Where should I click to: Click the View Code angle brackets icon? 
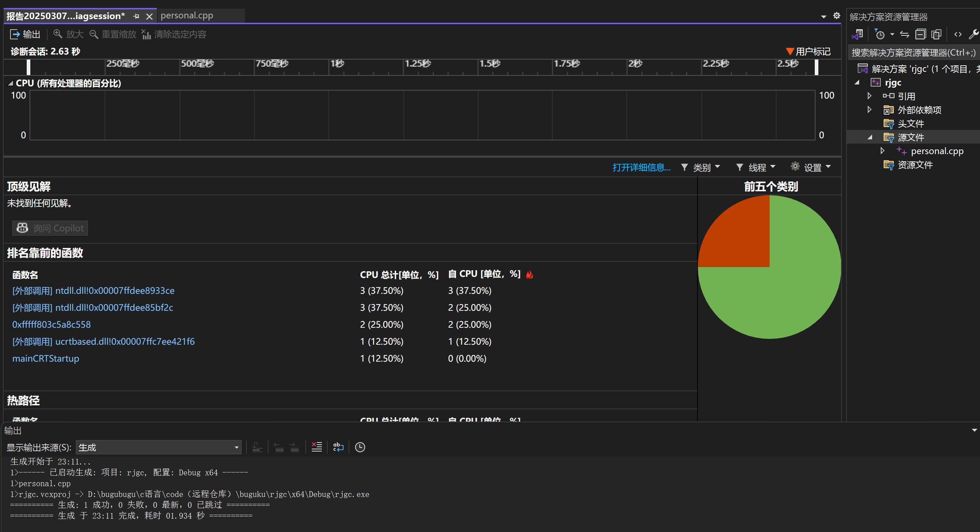point(958,35)
